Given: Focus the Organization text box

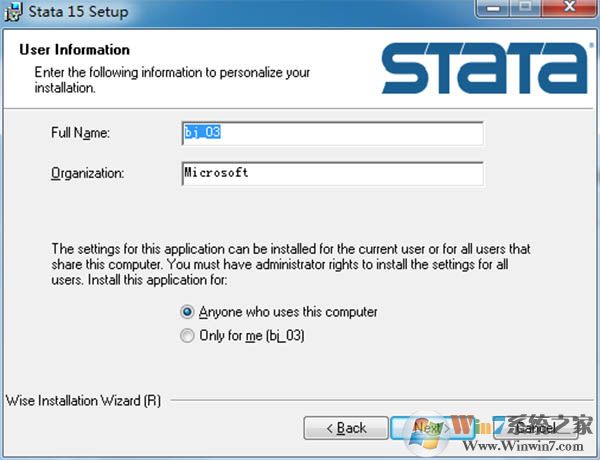Looking at the screenshot, I should pos(332,173).
